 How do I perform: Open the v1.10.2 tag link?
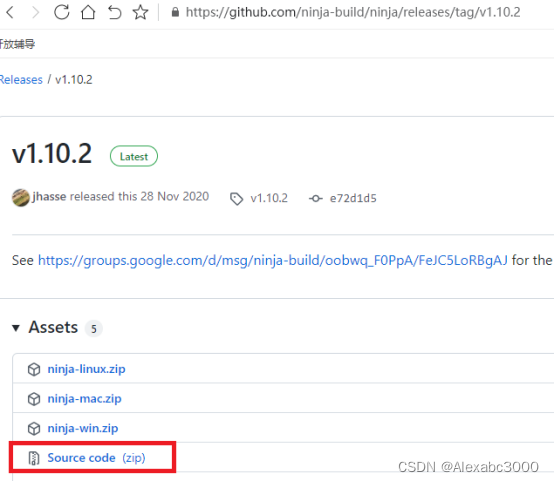click(269, 198)
